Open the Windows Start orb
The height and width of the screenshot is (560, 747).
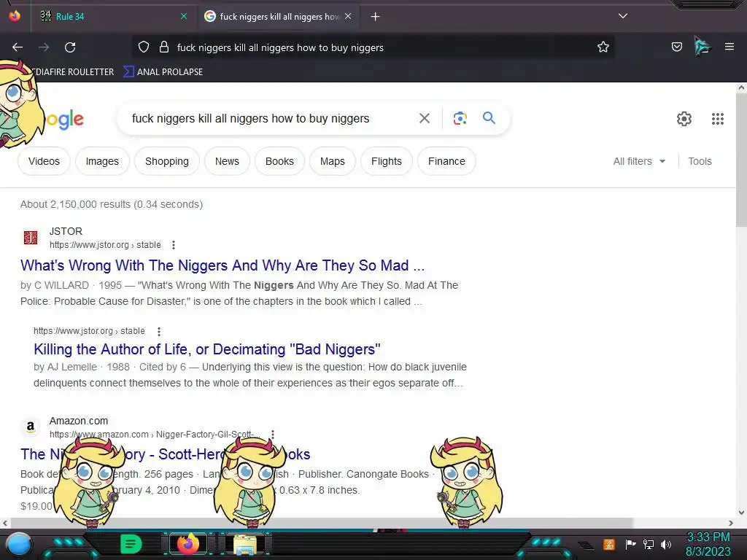pos(19,545)
